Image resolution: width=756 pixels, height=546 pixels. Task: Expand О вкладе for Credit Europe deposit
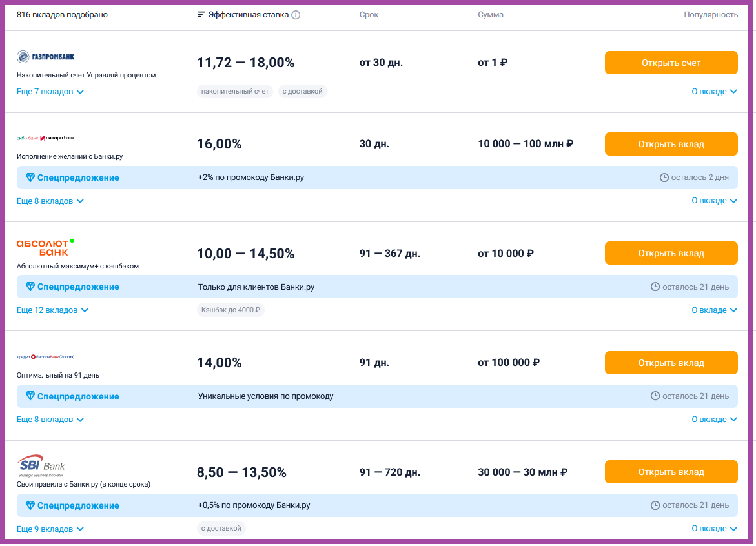714,420
